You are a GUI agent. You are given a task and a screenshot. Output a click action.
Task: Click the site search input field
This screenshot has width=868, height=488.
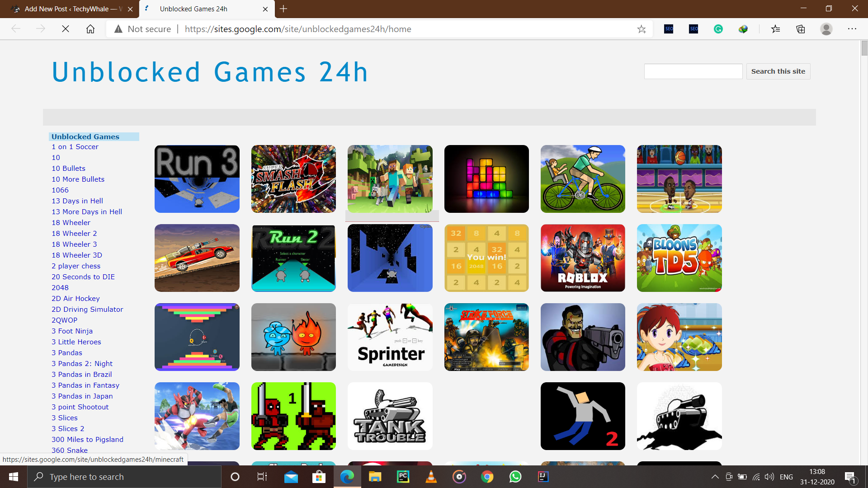click(x=693, y=71)
